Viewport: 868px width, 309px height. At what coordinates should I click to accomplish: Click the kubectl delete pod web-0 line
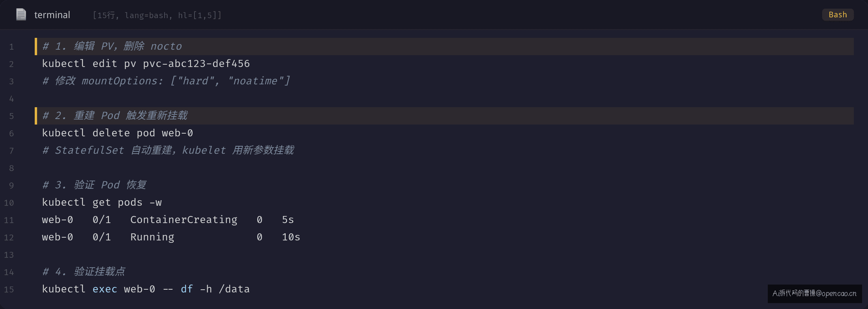click(x=118, y=133)
